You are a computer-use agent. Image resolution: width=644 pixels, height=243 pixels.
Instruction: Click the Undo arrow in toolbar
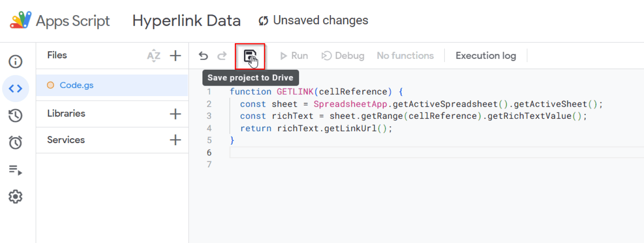click(x=203, y=56)
